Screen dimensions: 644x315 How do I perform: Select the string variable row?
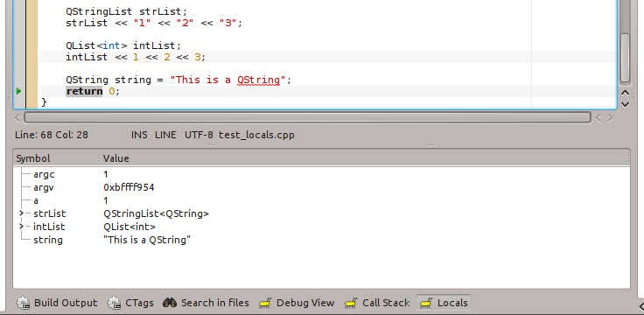tap(322, 240)
